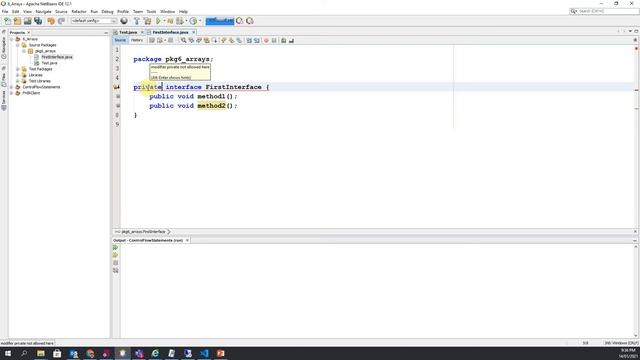Click the Build Project hammer icon

click(x=137, y=21)
